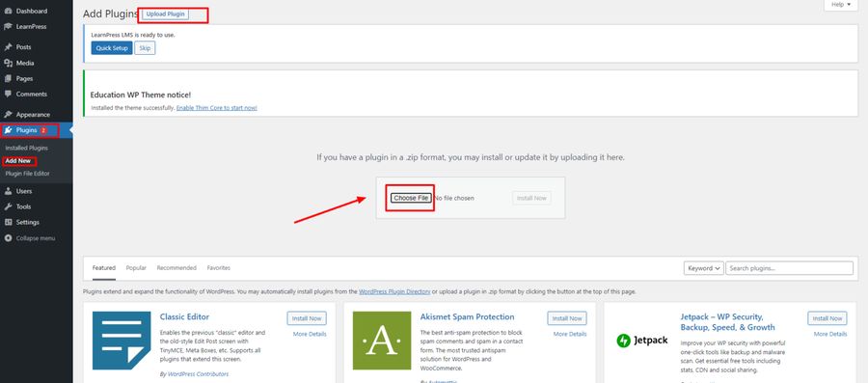Click the disabled Install Now upload button
The image size is (868, 383).
531,198
